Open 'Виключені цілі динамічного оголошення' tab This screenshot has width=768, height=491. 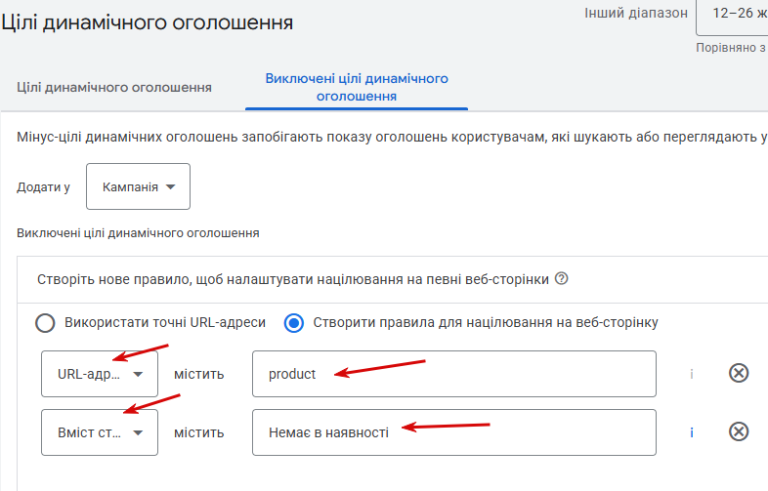pyautogui.click(x=357, y=87)
